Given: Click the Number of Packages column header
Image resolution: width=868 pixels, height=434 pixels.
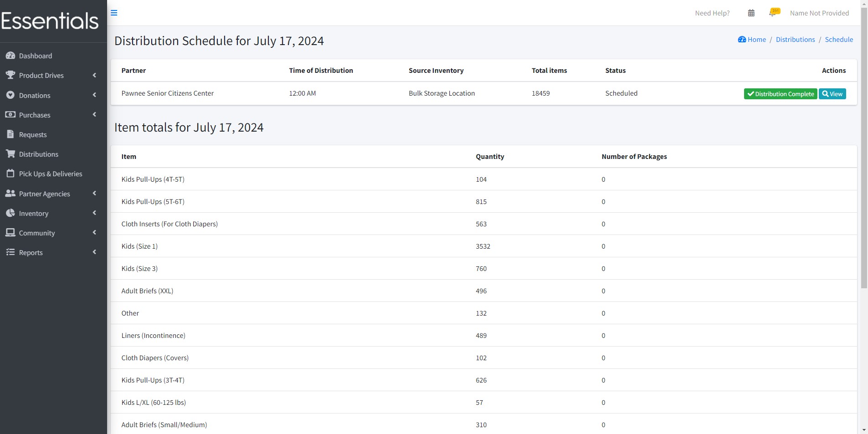Looking at the screenshot, I should click(x=634, y=157).
